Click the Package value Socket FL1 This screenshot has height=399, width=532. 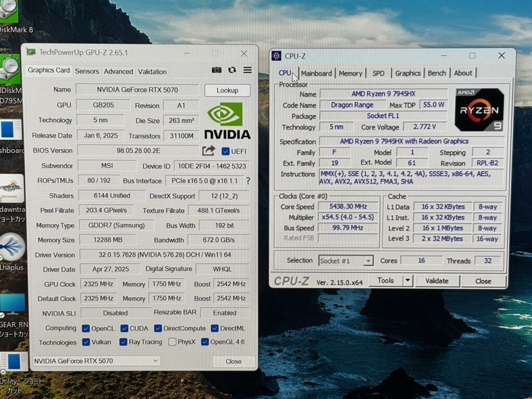(x=383, y=116)
